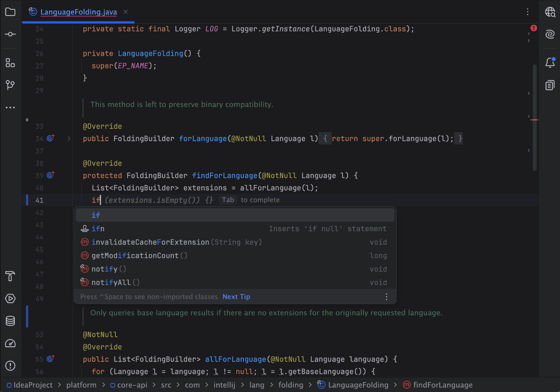Viewport: 560px width, 392px height.
Task: Open the Services tool window
Action: [10, 298]
